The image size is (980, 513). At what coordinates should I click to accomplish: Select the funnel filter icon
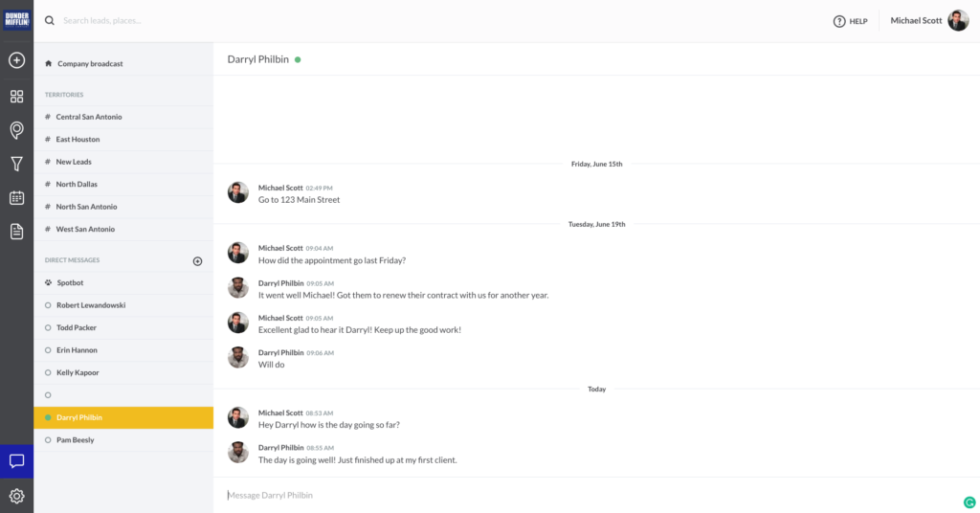pos(17,164)
